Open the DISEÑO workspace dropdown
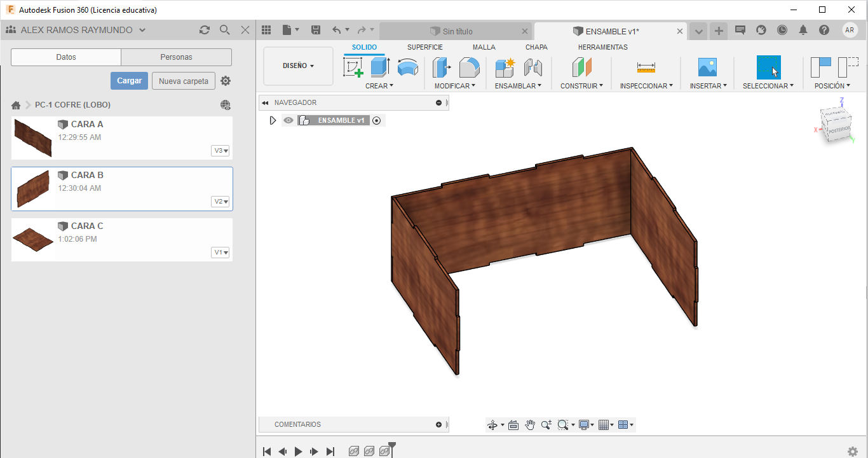Screen dimensions: 868x458 298,66
